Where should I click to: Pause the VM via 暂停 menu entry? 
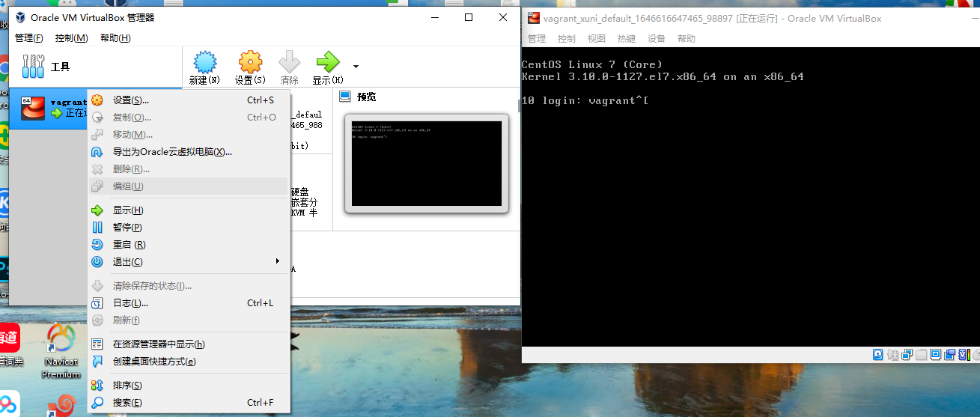188,228
